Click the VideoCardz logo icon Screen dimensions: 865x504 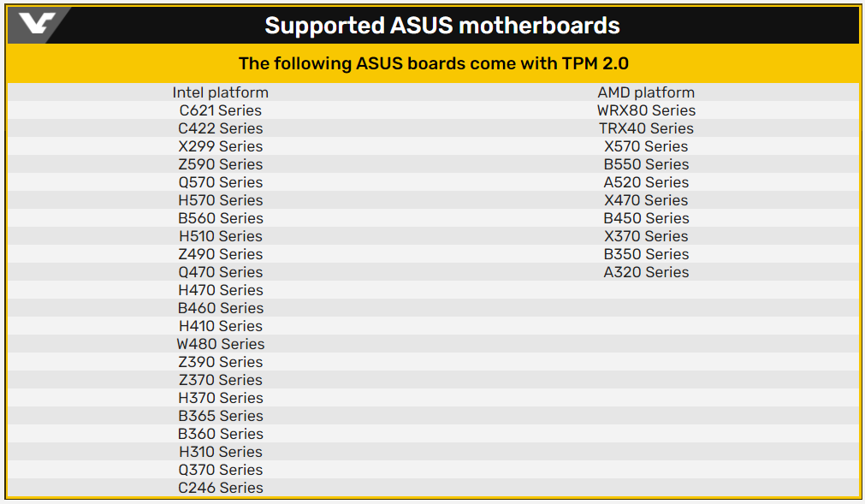click(x=37, y=24)
